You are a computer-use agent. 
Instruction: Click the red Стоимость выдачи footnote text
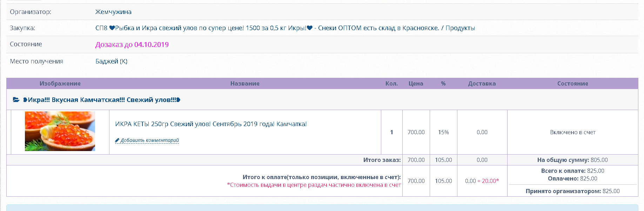[314, 185]
